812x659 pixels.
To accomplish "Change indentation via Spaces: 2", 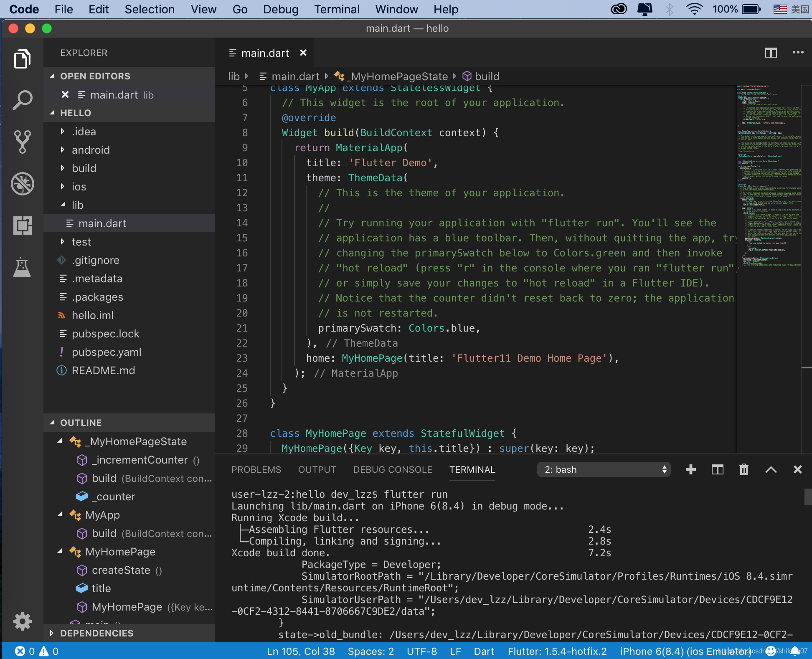I will [370, 651].
